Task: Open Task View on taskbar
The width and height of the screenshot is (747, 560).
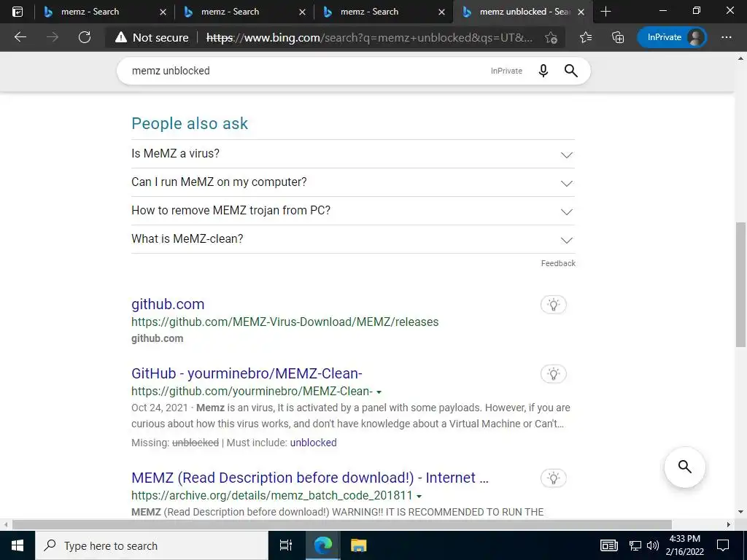Action: pyautogui.click(x=286, y=545)
